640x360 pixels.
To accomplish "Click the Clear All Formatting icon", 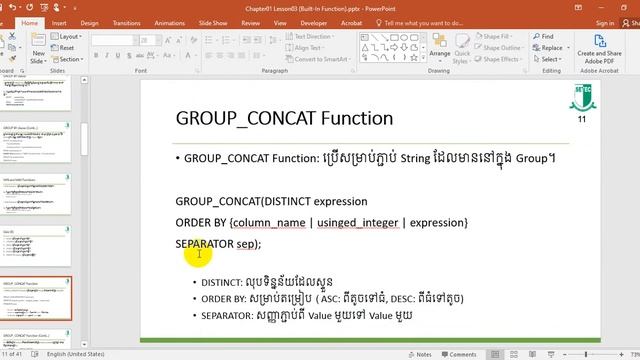I will (193, 40).
